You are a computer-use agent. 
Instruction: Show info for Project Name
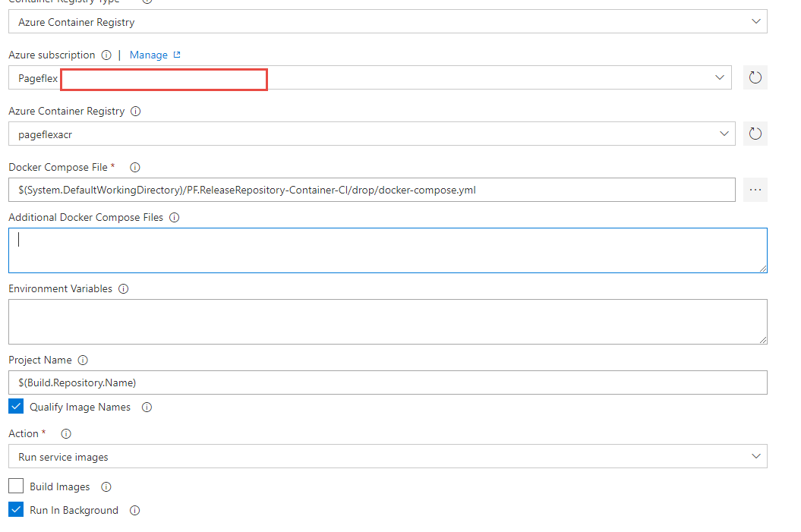pyautogui.click(x=83, y=360)
